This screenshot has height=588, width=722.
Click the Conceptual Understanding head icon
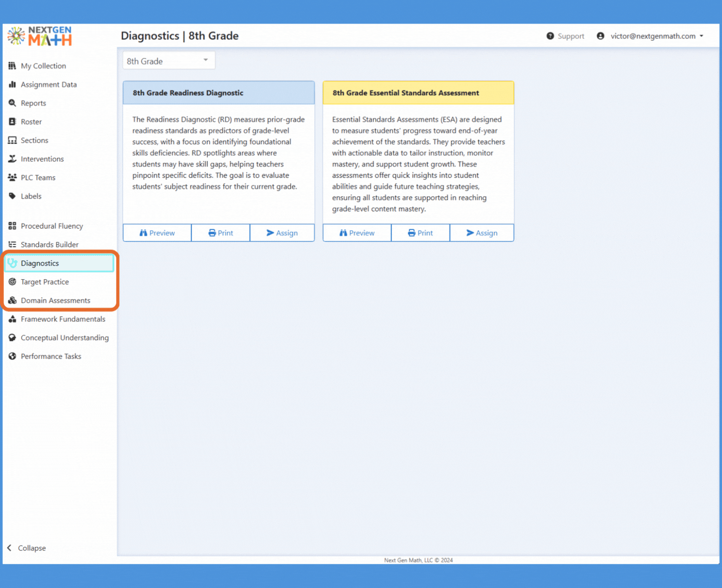[12, 338]
